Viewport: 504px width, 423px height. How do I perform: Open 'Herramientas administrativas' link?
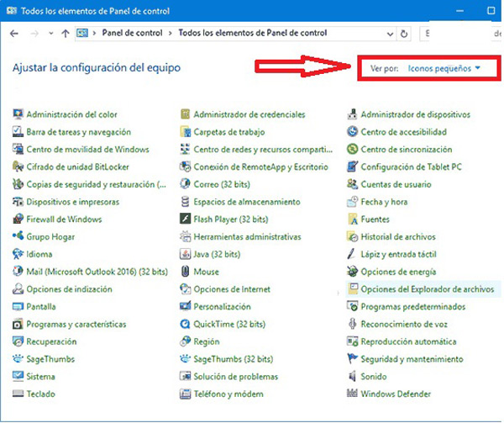click(x=247, y=236)
